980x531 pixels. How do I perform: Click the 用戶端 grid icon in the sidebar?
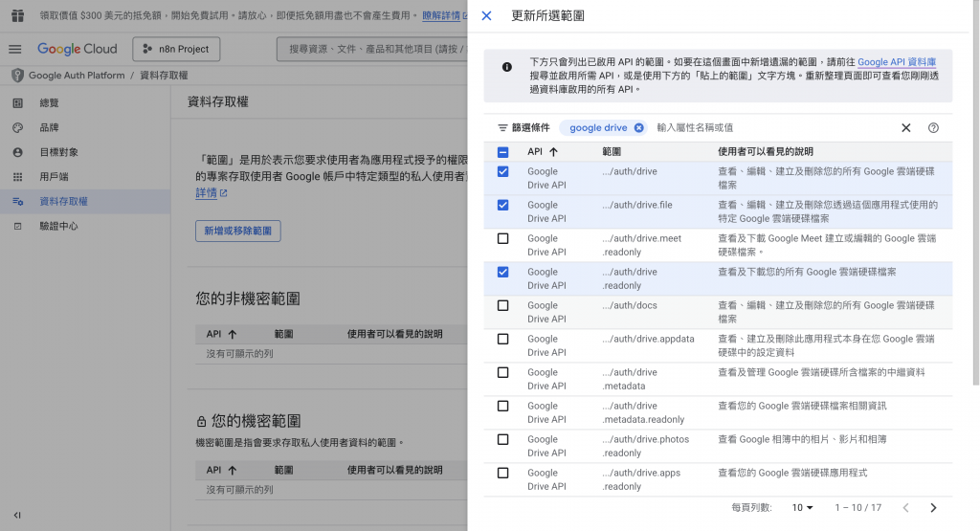(17, 177)
